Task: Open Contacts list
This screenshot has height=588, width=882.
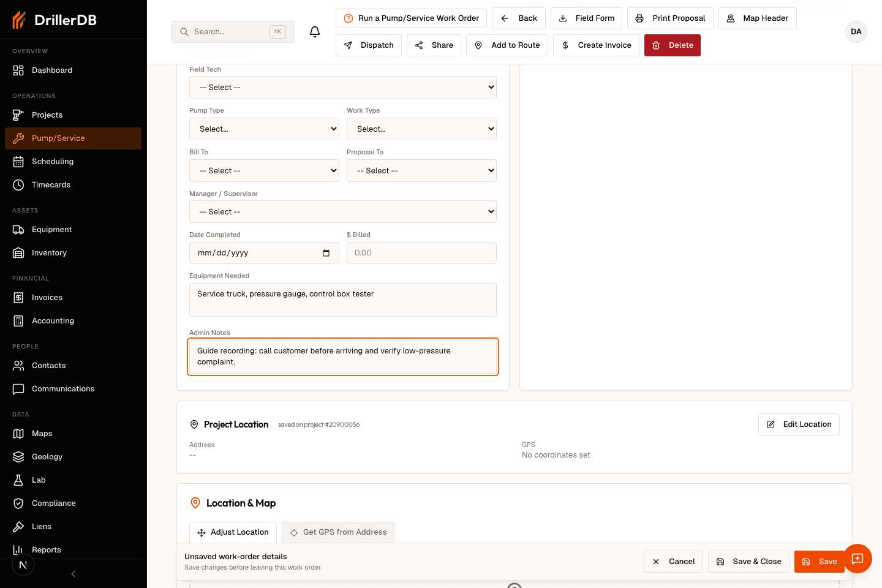Action: click(73, 366)
